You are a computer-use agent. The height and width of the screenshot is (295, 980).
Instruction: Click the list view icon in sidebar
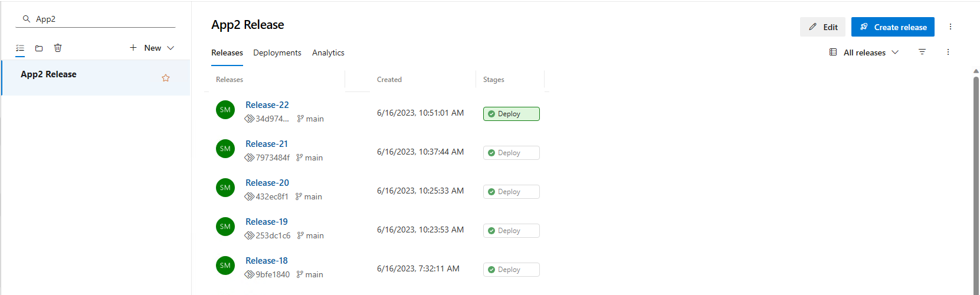click(x=20, y=48)
